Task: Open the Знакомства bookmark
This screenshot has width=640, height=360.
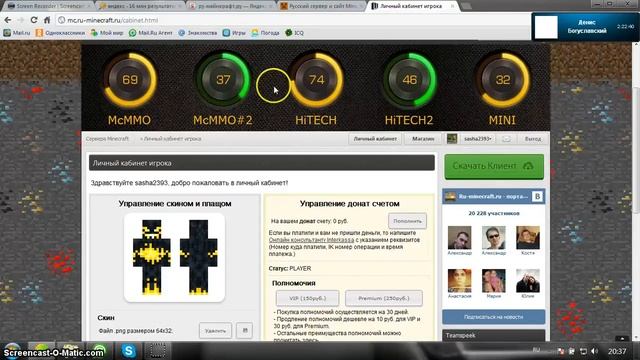Action: 198,33
